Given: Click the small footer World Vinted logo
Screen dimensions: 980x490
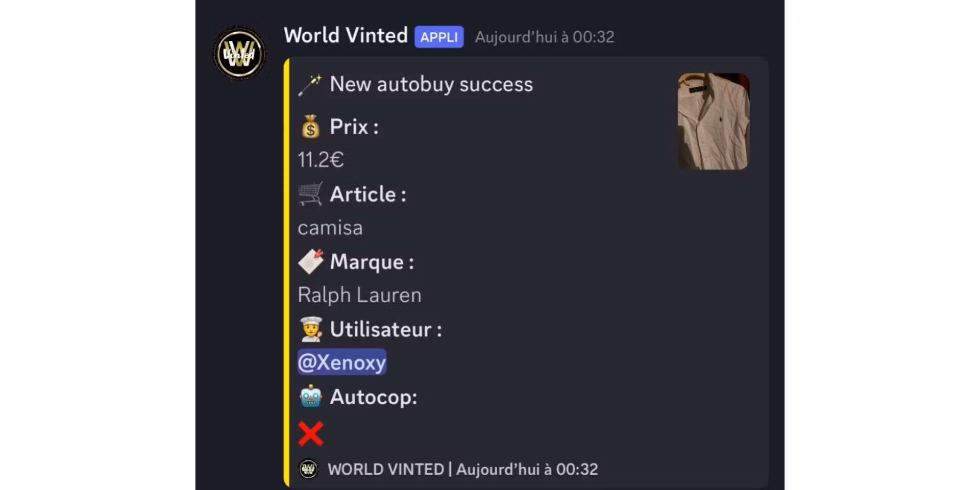Looking at the screenshot, I should tap(308, 469).
